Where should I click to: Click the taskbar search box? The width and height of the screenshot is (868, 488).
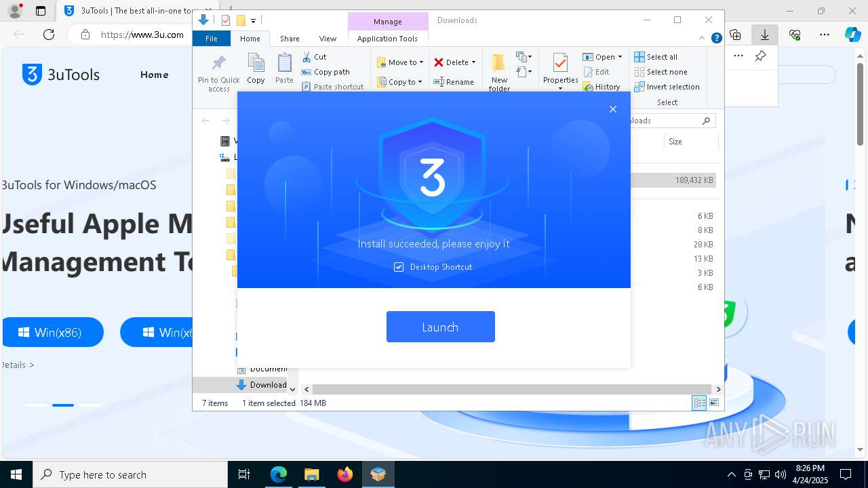(x=130, y=474)
